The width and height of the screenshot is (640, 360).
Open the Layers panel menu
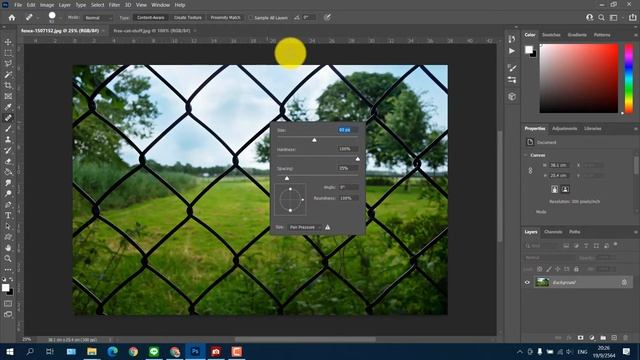coord(636,232)
